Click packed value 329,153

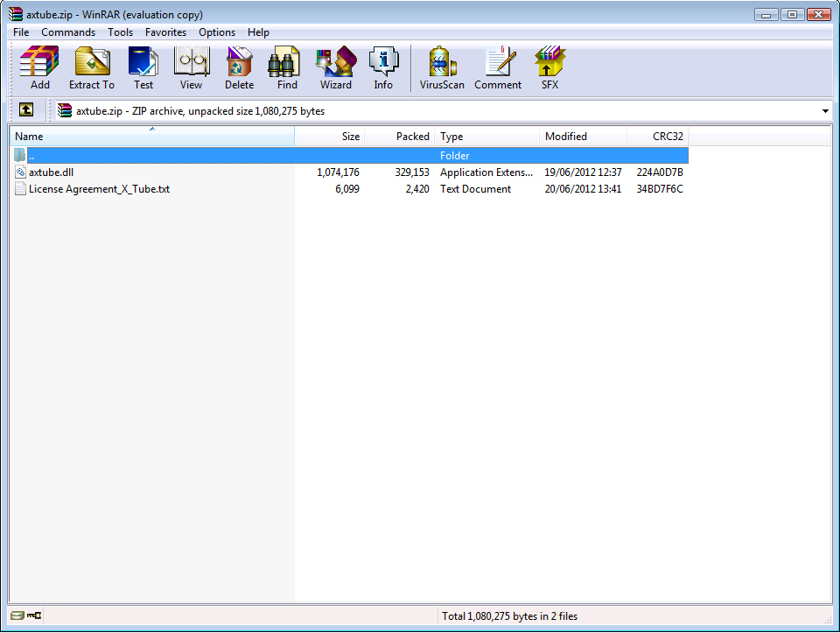412,172
